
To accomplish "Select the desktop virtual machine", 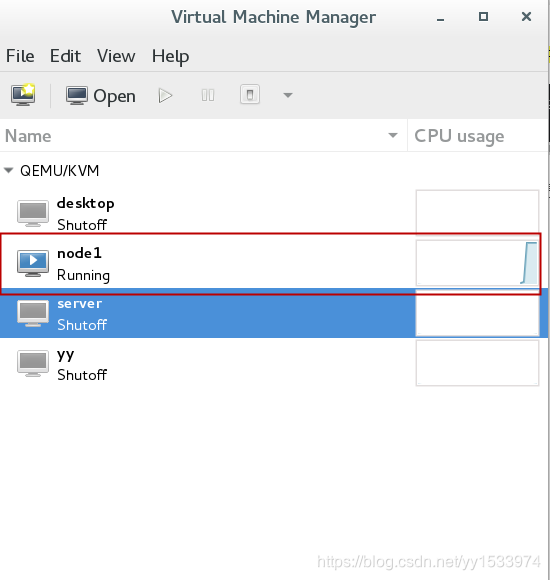I will [x=274, y=214].
